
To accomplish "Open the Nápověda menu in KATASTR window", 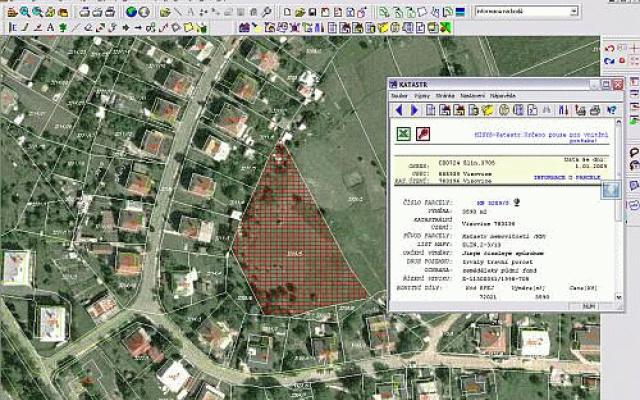I will 502,96.
